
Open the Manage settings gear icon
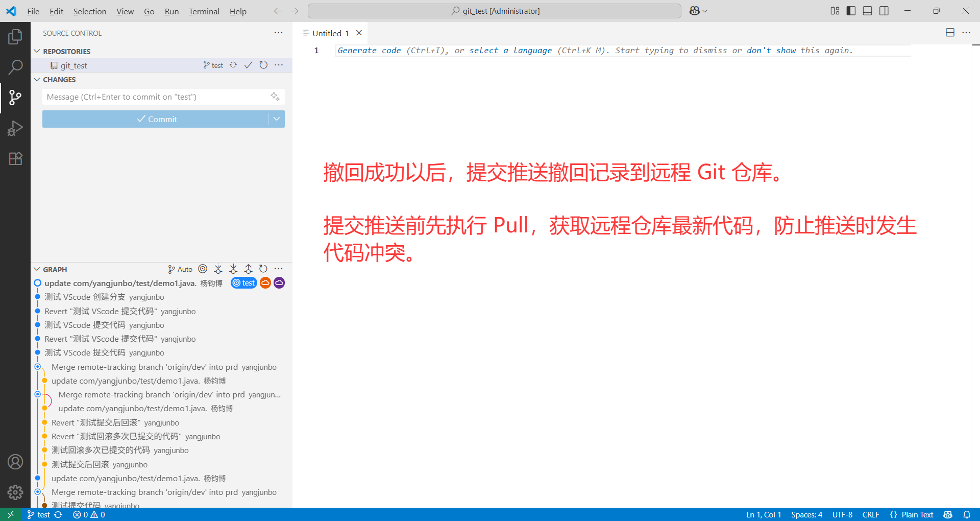[x=15, y=492]
